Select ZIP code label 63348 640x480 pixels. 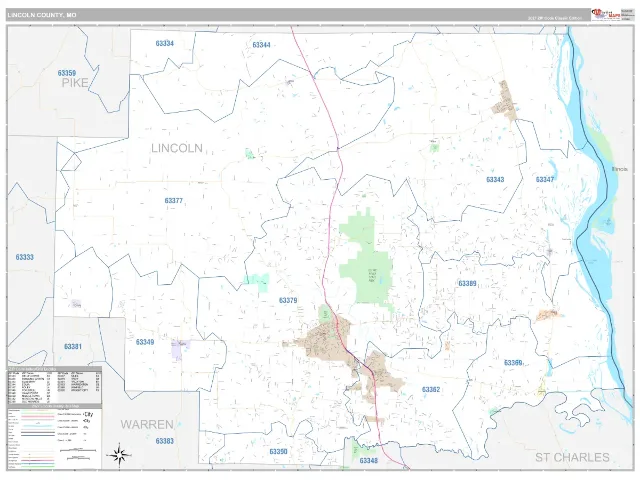tap(369, 460)
